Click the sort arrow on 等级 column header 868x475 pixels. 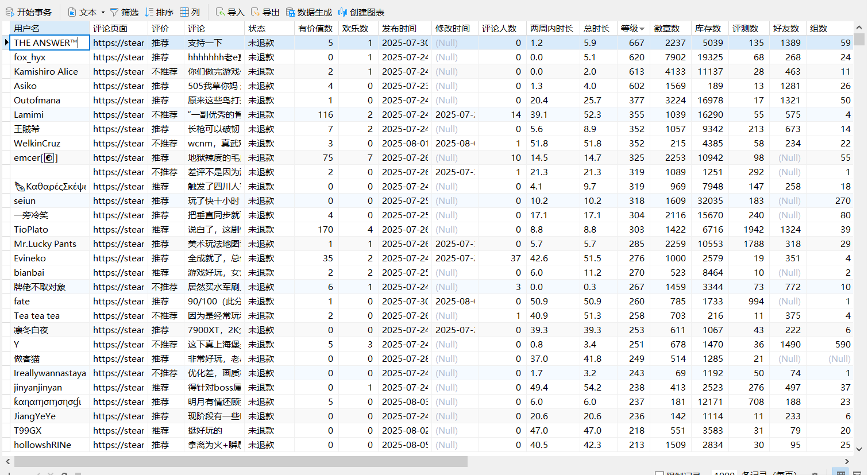point(642,29)
